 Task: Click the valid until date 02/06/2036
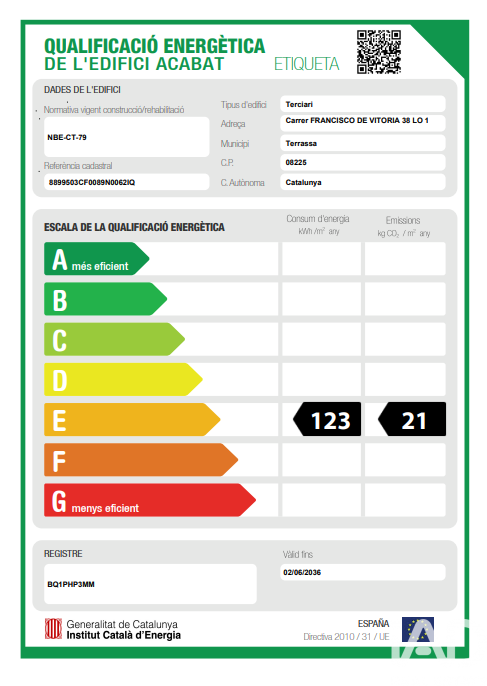(363, 572)
